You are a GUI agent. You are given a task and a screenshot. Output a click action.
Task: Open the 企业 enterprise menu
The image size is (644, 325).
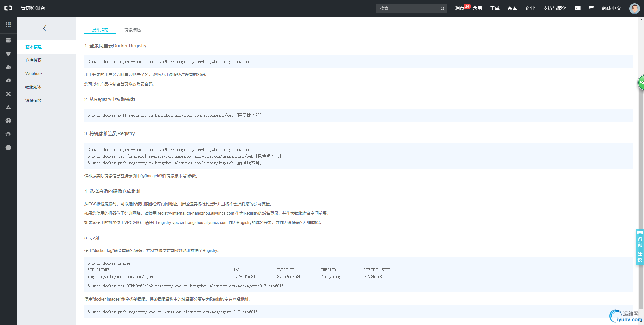530,8
